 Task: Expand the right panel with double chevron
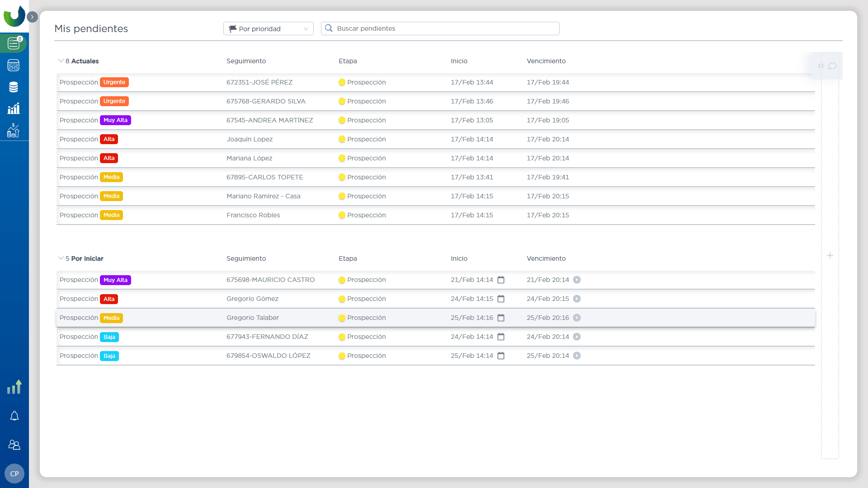click(x=821, y=66)
